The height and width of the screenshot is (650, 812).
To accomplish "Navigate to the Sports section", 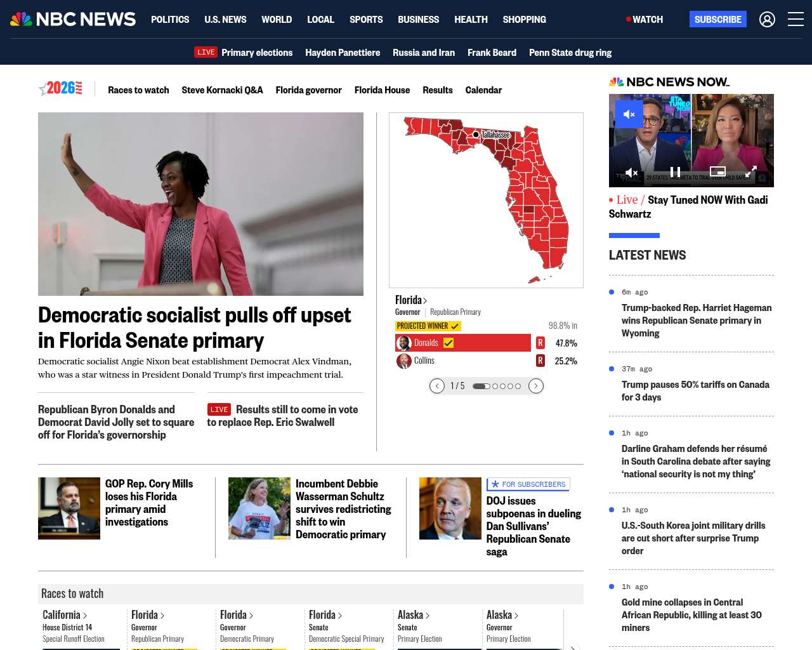I will point(366,20).
